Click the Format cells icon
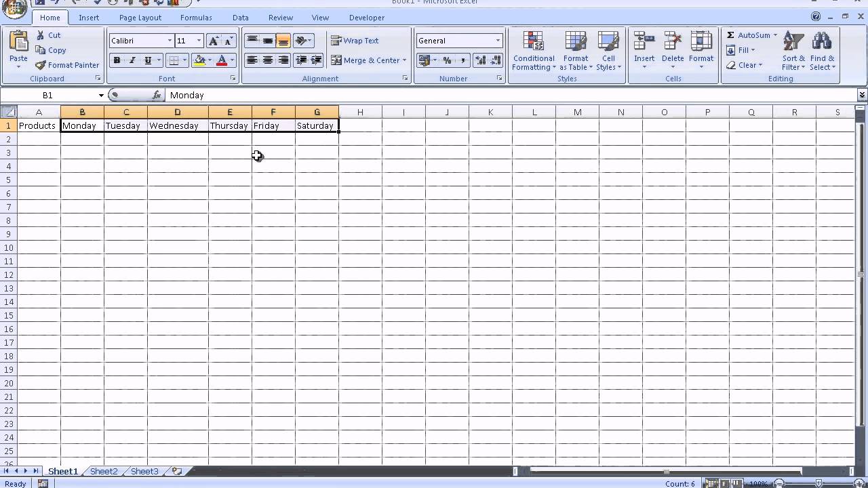 pos(701,41)
